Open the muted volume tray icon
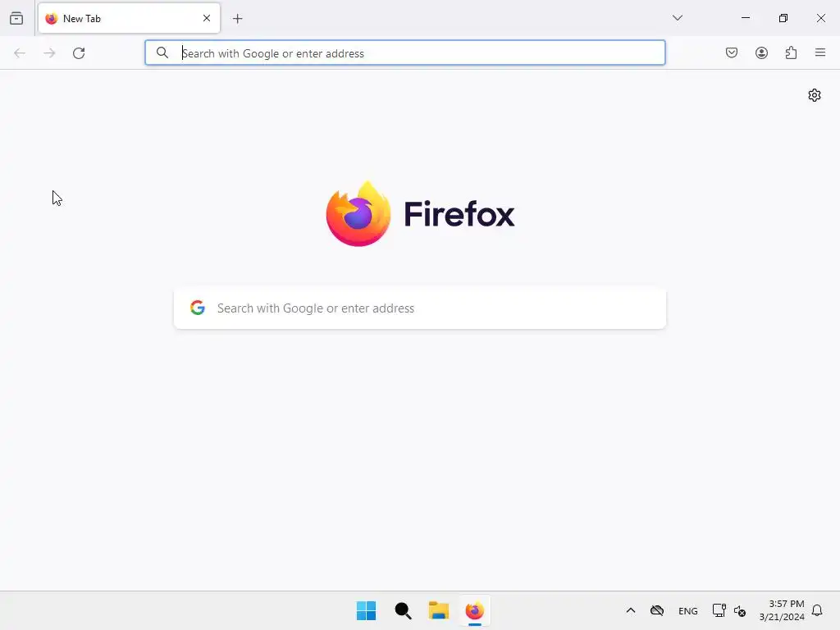 tap(741, 610)
